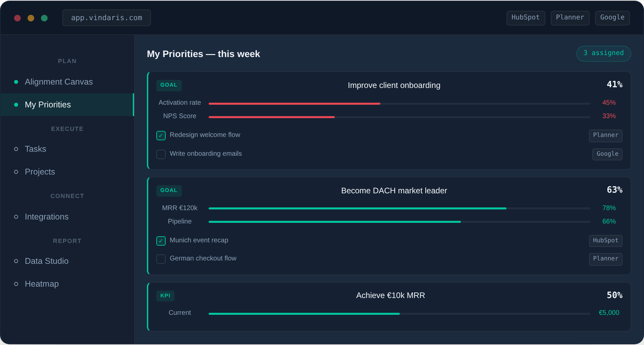Select My Priorities sidebar item

[67, 105]
